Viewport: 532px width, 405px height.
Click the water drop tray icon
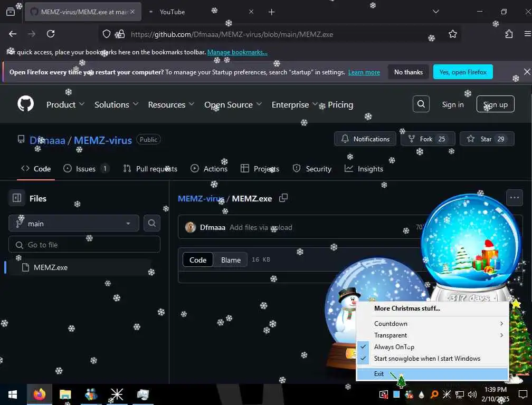coord(421,394)
